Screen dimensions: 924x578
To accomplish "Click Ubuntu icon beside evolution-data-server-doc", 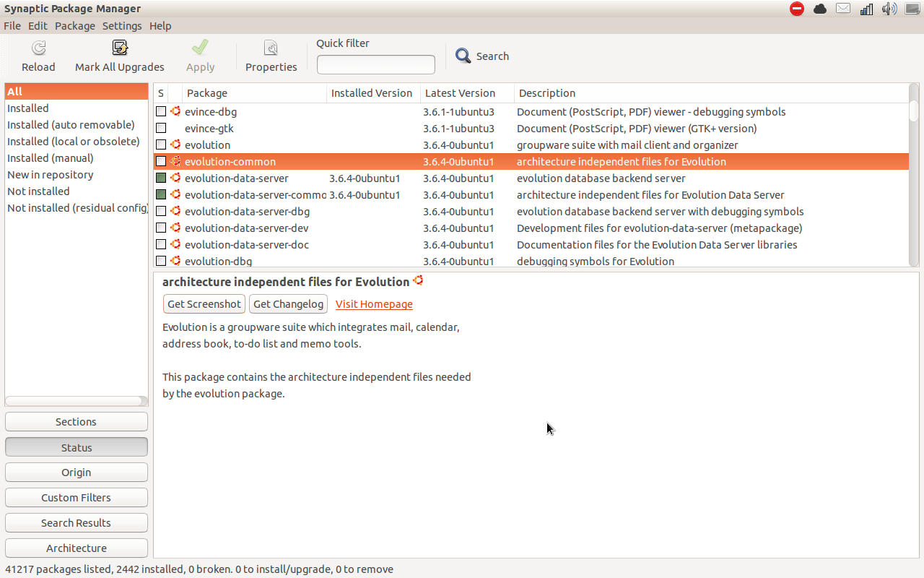I will click(175, 244).
